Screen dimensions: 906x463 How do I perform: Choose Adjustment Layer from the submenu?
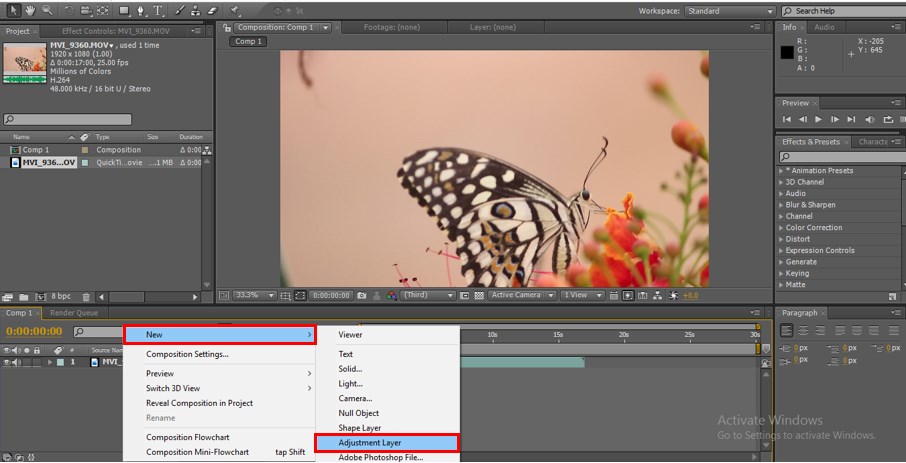tap(370, 442)
